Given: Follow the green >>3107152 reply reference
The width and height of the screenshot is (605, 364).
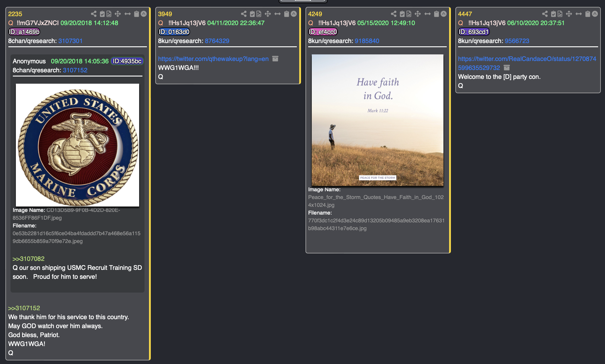Looking at the screenshot, I should pos(24,308).
